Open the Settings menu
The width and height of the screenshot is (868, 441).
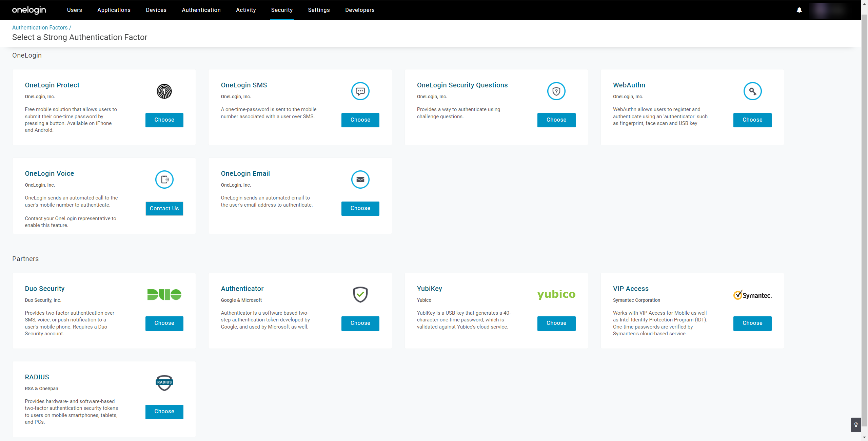tap(319, 10)
